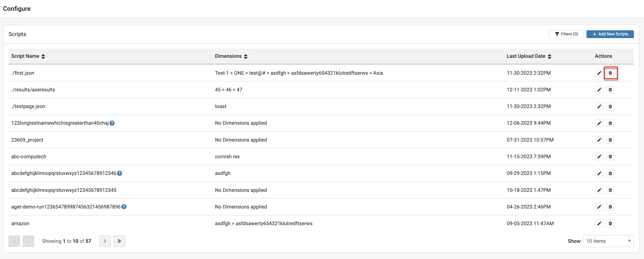644x259 pixels.
Task: Edit the amazon script
Action: (599, 223)
